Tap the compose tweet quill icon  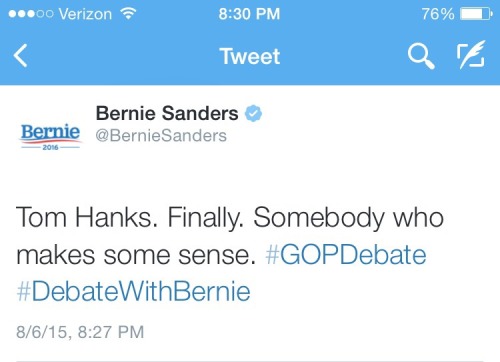coord(471,55)
